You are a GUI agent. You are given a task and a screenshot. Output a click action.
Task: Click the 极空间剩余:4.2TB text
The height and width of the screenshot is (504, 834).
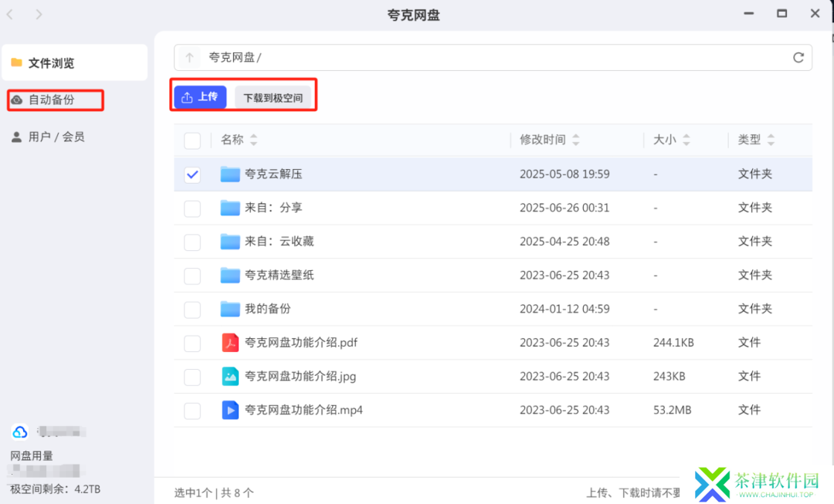[x=56, y=489]
